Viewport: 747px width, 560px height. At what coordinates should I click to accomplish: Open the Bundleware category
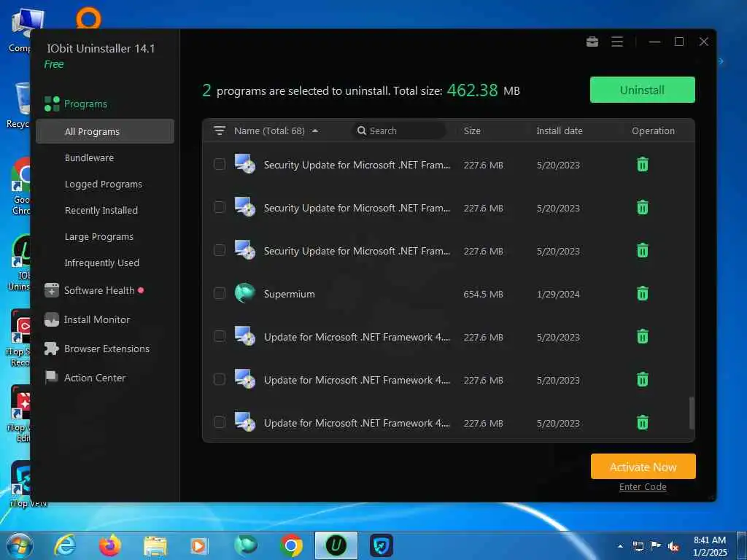click(89, 157)
